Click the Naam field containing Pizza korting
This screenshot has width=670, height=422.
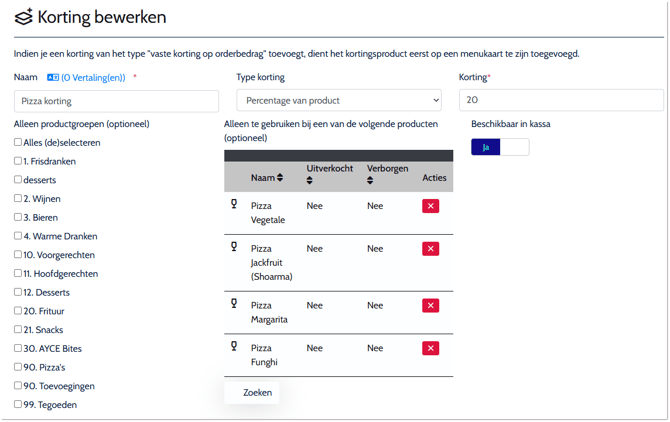(x=116, y=101)
